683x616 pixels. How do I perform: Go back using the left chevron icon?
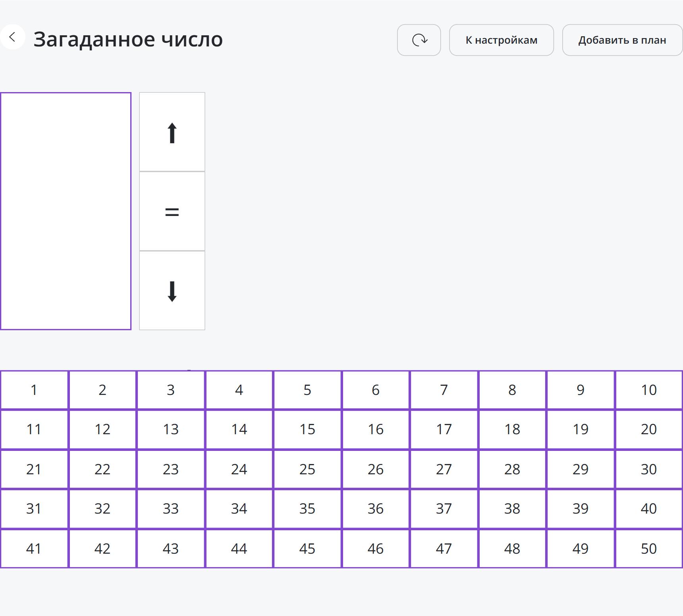tap(12, 37)
